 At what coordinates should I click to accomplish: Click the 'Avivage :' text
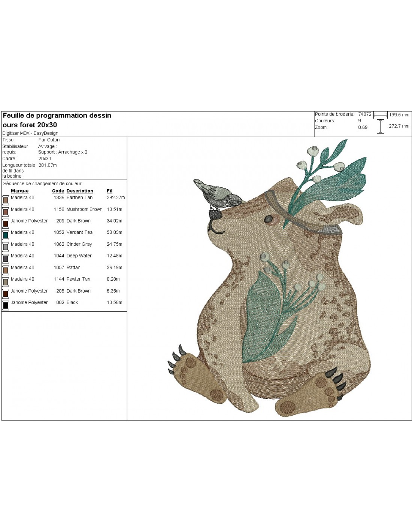(x=48, y=147)
